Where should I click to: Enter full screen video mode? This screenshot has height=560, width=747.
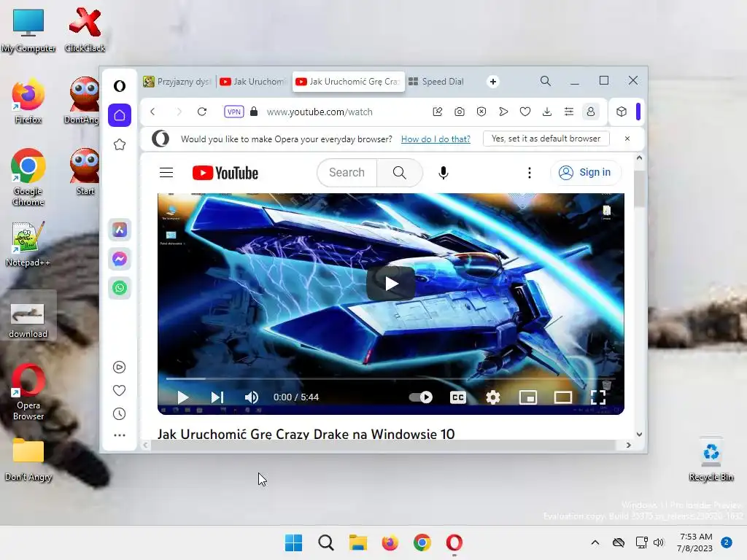coord(598,397)
